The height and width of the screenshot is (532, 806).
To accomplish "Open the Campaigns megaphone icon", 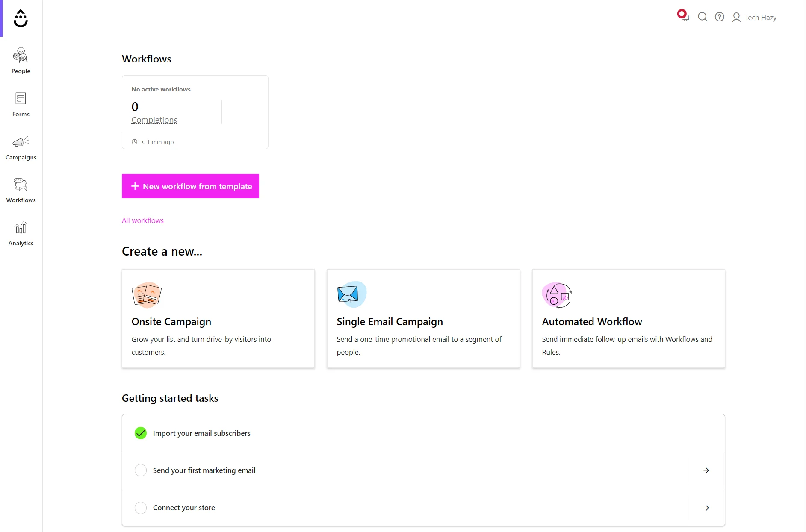I will pos(21,141).
